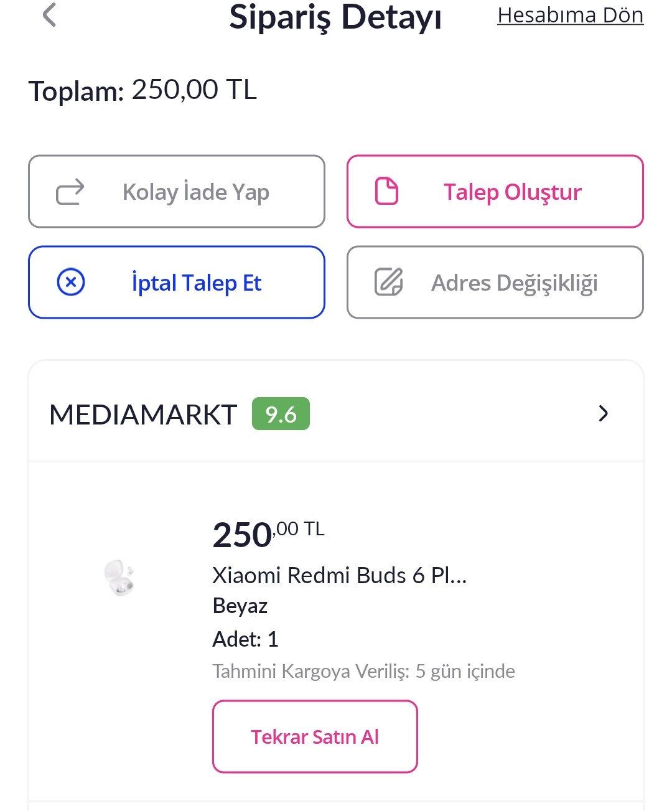Expand the MEDIAMARKT seller row chevron

pos(602,413)
